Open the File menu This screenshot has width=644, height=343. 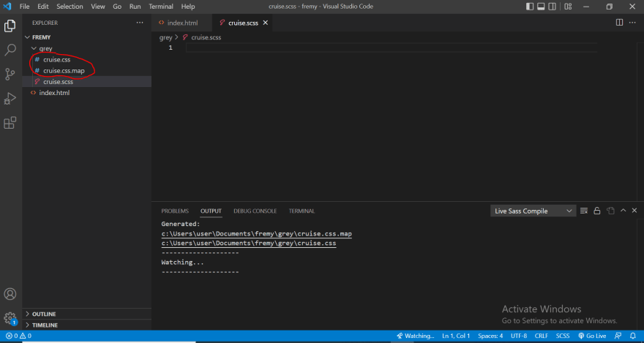click(24, 7)
